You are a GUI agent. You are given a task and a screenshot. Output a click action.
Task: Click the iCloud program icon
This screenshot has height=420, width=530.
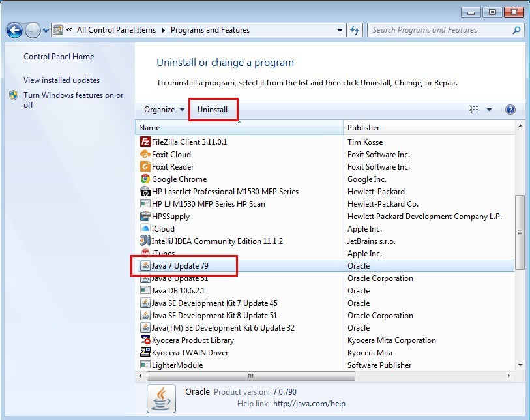click(145, 229)
